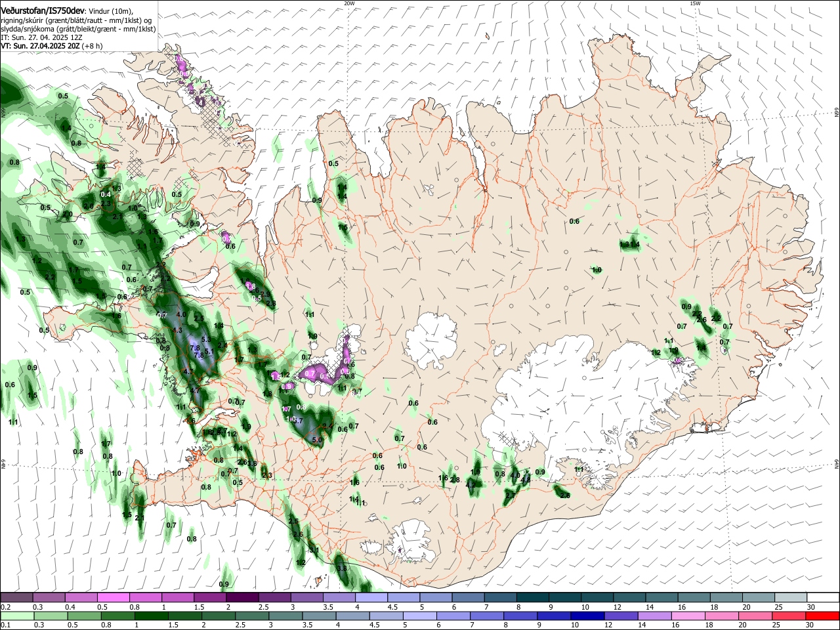Click the 15W longitude label at the top
Viewport: 840px width, 630px height.
click(695, 3)
